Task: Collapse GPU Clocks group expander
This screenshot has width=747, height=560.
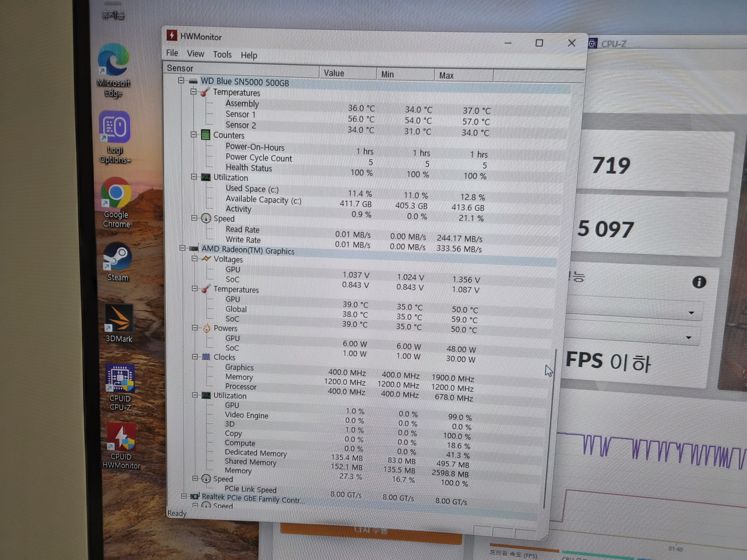Action: 195,357
